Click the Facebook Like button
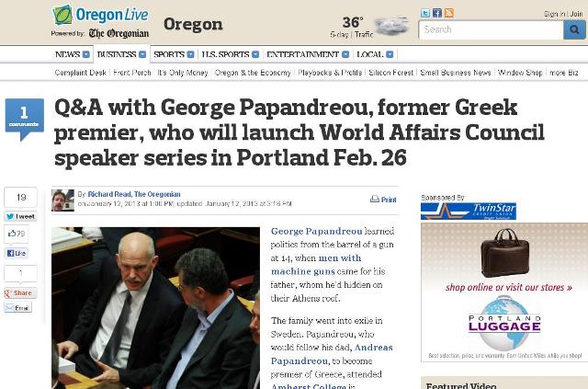The height and width of the screenshot is (389, 588). coord(16,253)
